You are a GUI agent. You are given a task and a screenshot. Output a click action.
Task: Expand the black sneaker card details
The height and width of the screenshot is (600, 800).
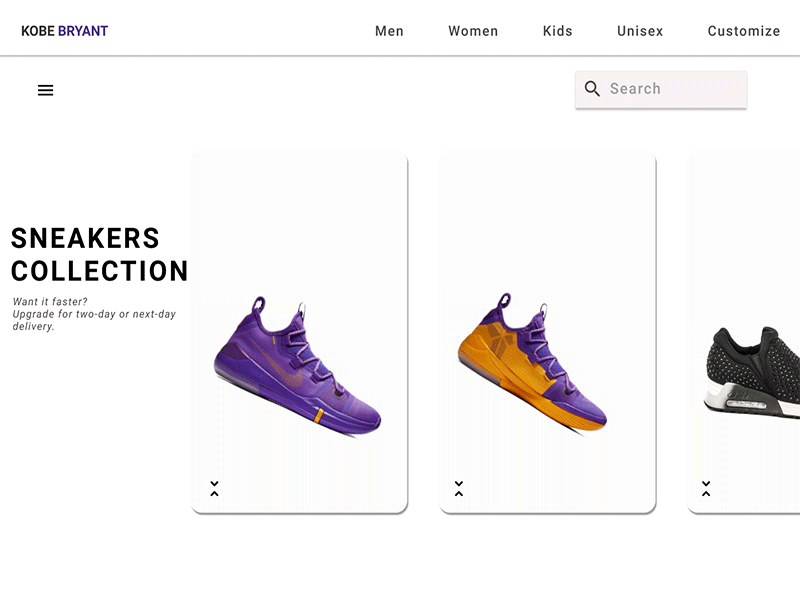click(x=706, y=489)
